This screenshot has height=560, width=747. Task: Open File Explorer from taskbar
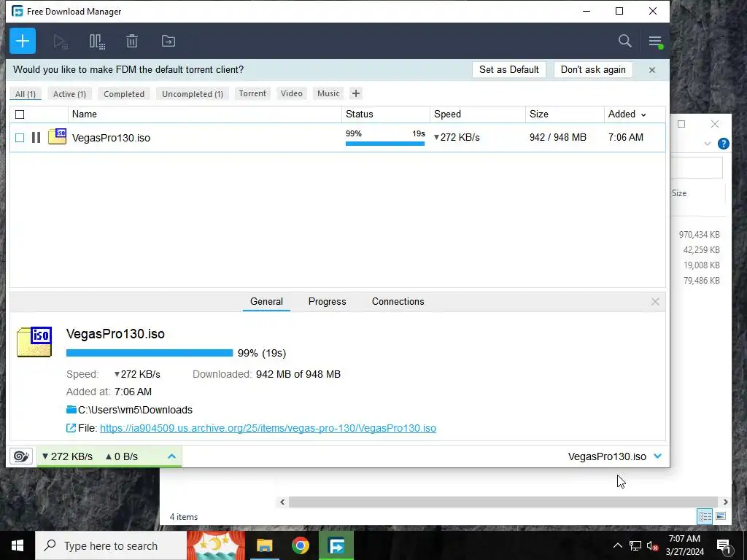point(264,545)
